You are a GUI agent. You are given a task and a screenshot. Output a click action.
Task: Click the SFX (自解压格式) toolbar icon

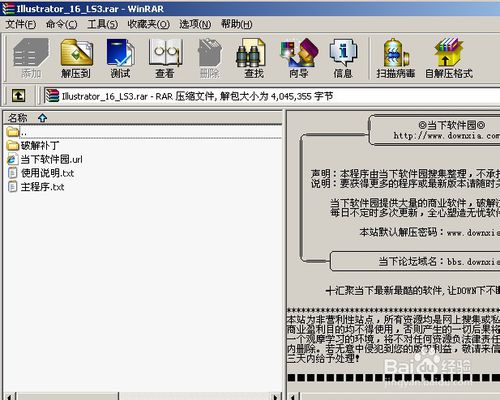tap(449, 58)
